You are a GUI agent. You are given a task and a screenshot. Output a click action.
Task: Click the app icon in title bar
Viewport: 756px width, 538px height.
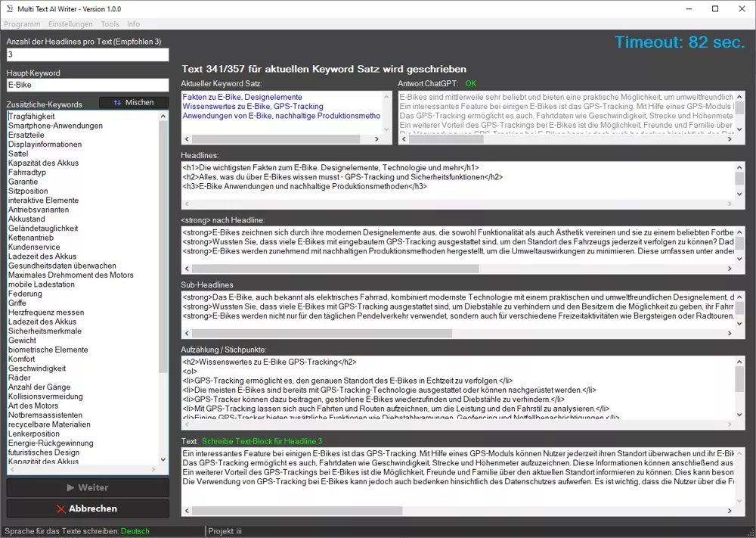[x=10, y=8]
